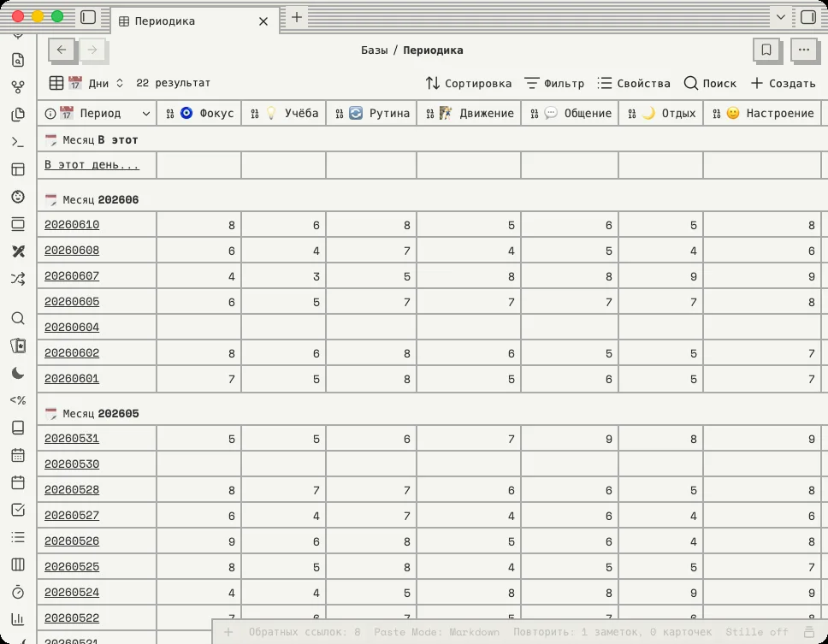Close the Периодика tab

(x=263, y=21)
